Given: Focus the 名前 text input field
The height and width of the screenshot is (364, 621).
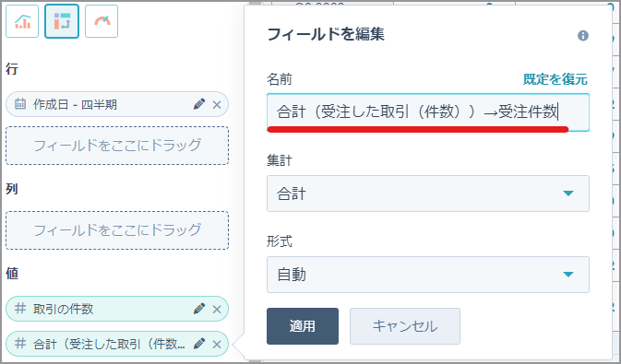Looking at the screenshot, I should [x=428, y=112].
